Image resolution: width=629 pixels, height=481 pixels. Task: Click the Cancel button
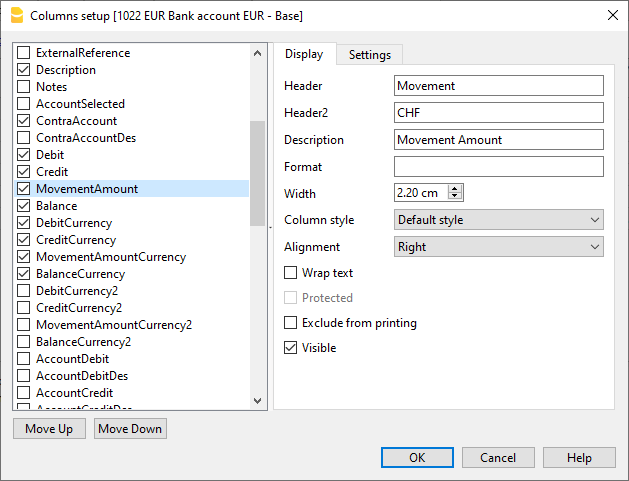pyautogui.click(x=498, y=457)
